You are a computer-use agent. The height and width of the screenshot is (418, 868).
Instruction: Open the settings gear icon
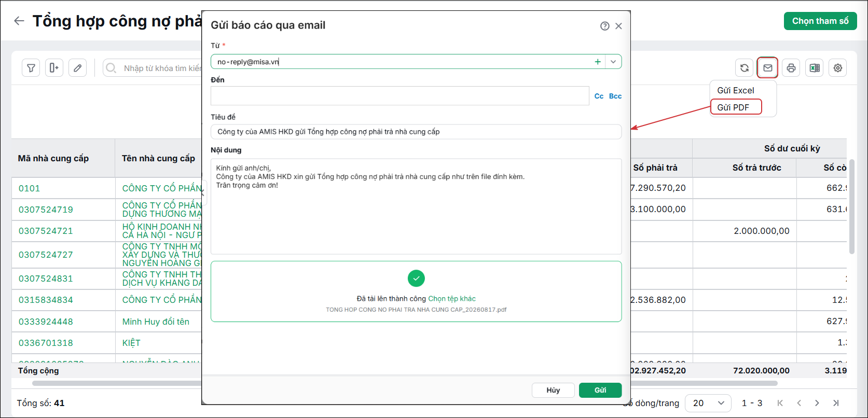(838, 68)
